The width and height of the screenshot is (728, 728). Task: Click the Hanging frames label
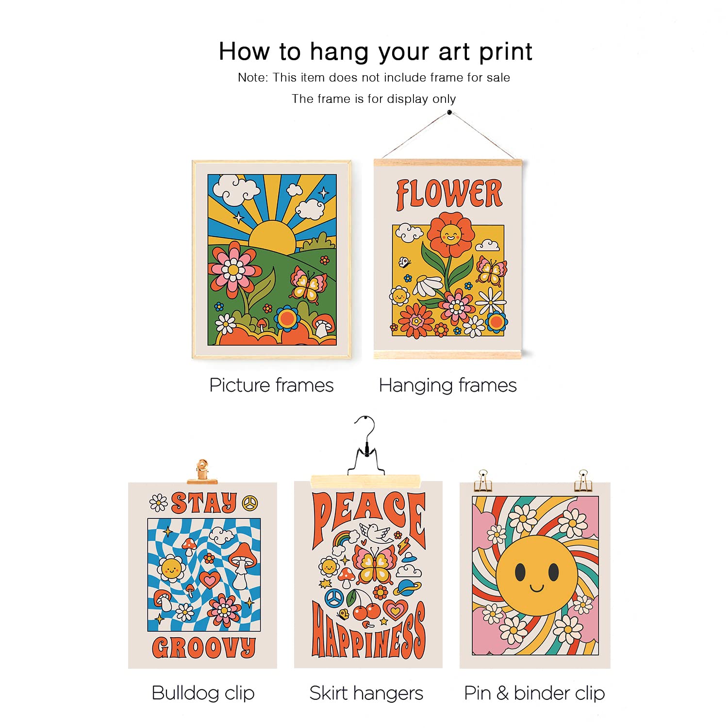[447, 386]
